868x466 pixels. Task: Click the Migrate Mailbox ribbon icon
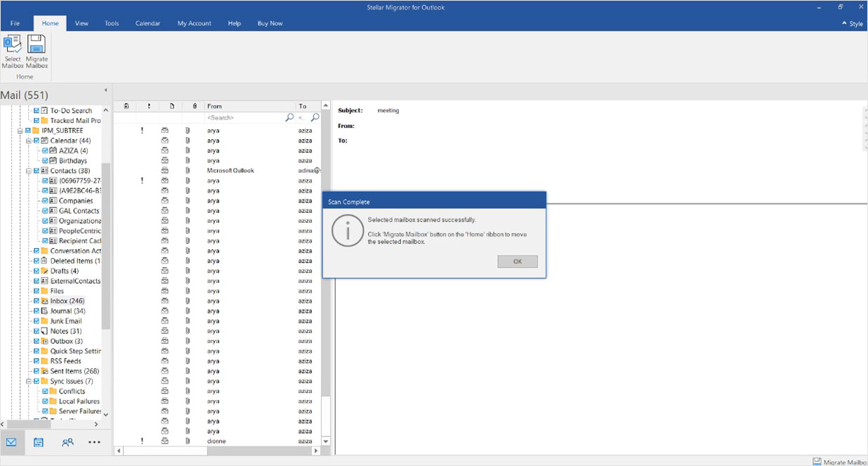(37, 45)
